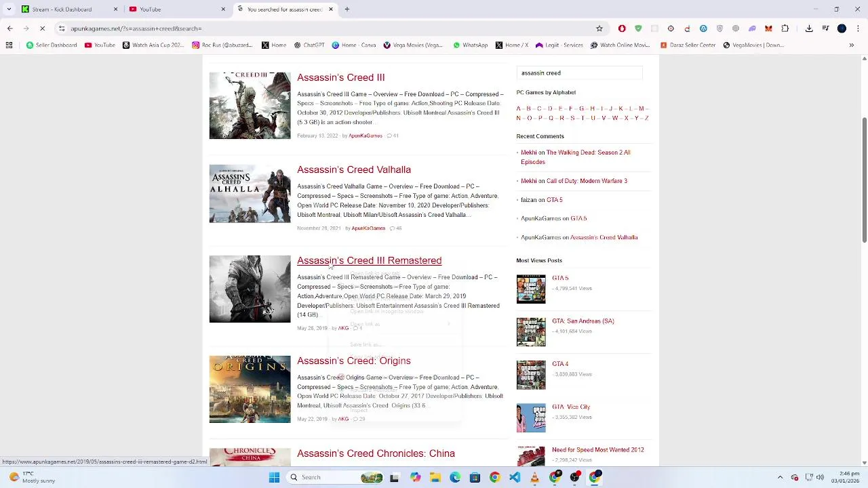Stop loading the page with the X button

click(x=42, y=28)
